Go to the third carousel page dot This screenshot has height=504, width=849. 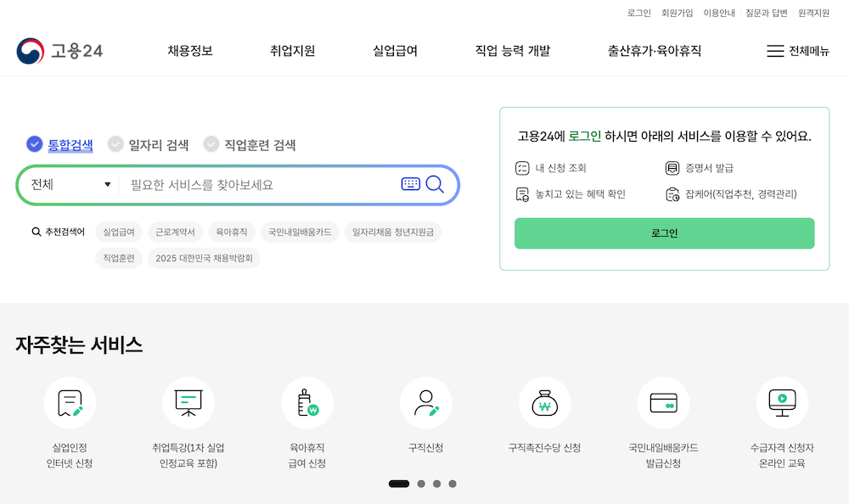[x=437, y=484]
